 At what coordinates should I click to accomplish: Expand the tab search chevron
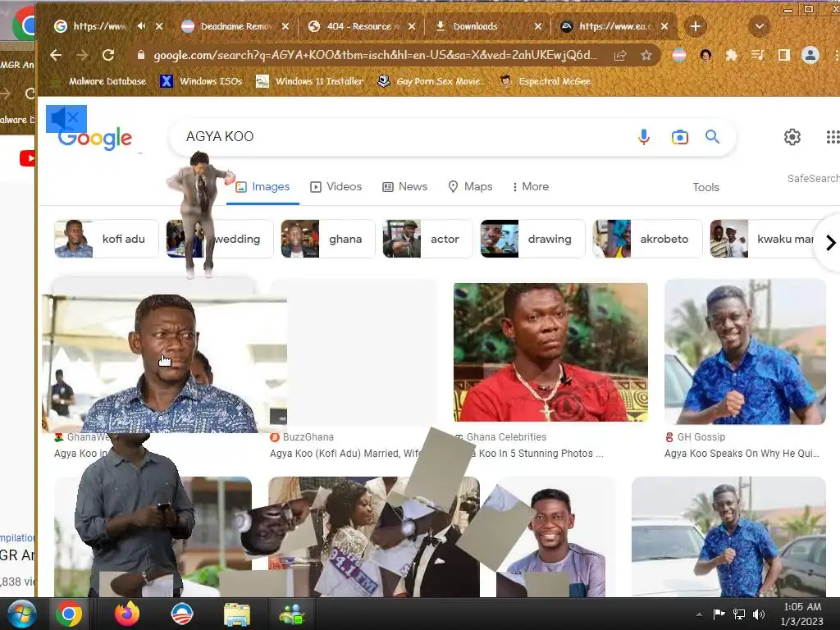pos(759,26)
